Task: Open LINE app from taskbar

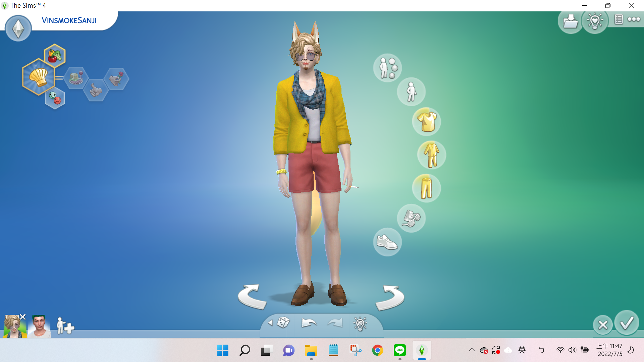Action: pyautogui.click(x=400, y=350)
